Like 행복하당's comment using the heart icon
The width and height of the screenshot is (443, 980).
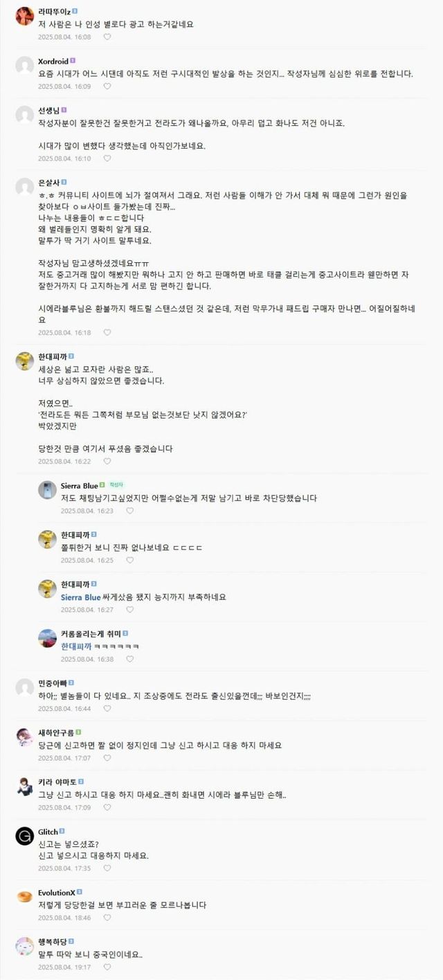click(107, 968)
